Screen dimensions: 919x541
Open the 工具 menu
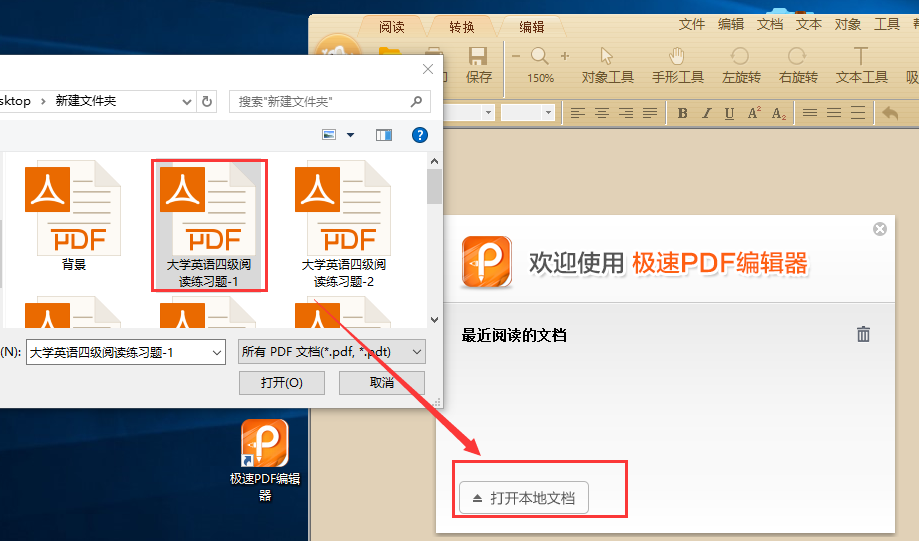point(887,24)
